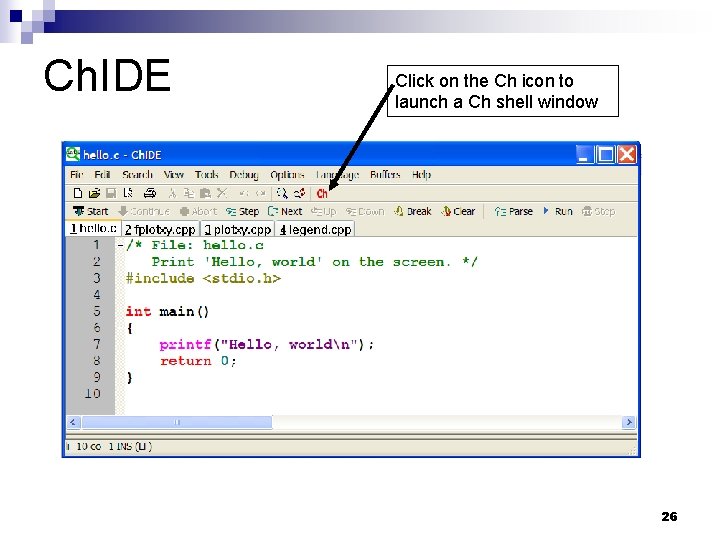
Task: Open the Tools menu
Action: [206, 174]
